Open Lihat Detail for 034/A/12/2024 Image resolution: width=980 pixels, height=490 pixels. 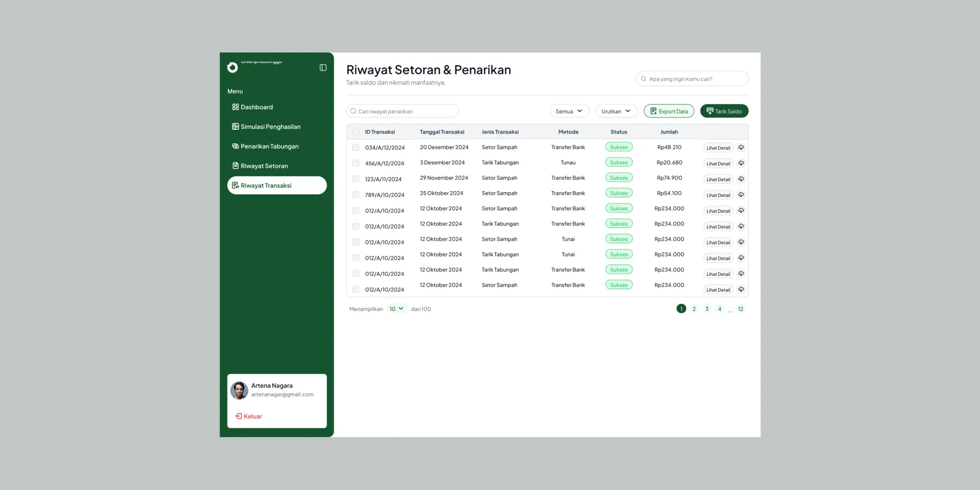(718, 147)
